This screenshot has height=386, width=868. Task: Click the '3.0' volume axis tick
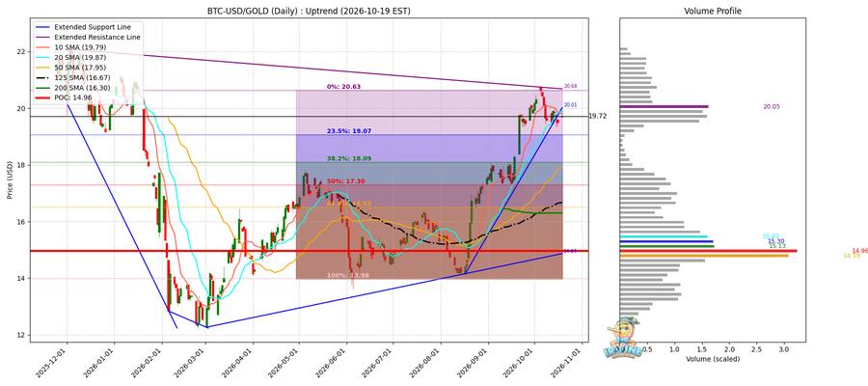pos(784,350)
